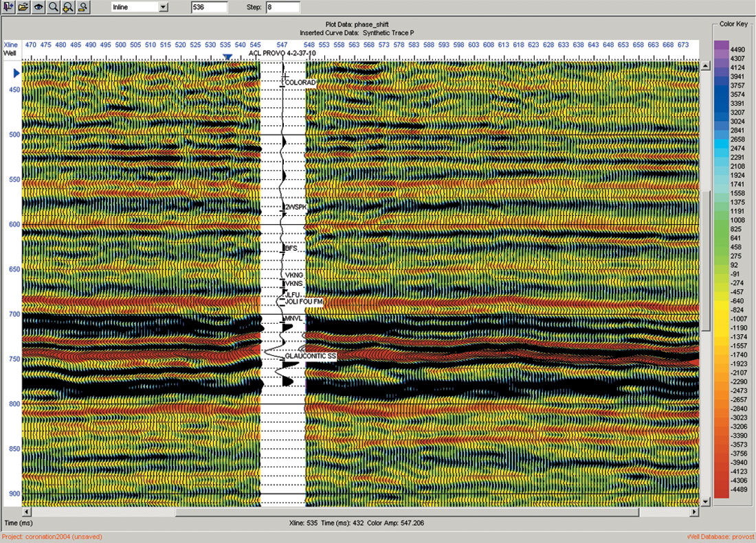Click the 700 time axis label
756x543 pixels.
pos(14,314)
